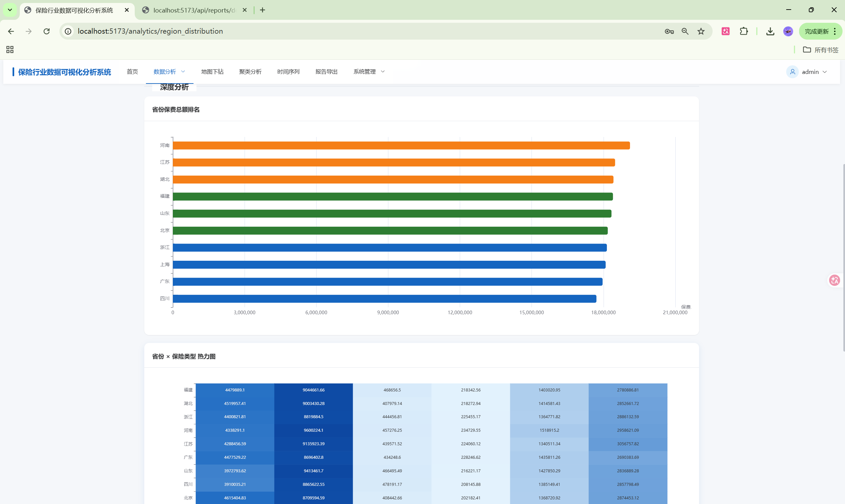Click the floating translate button

[x=834, y=280]
